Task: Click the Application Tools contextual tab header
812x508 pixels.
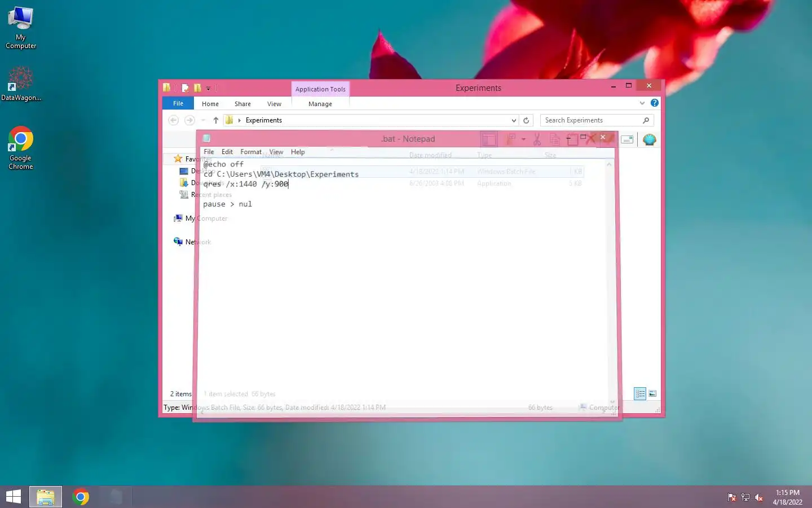Action: 320,89
